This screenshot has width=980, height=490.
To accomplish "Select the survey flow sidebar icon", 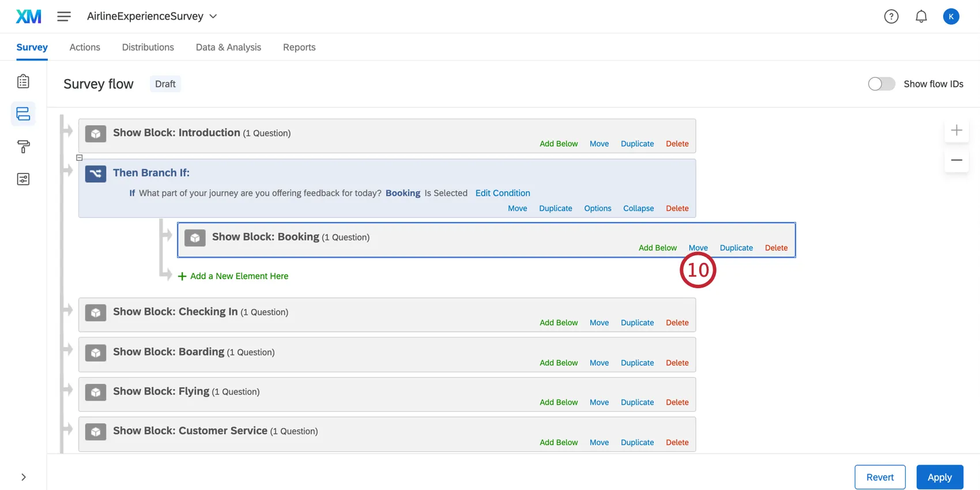I will pos(23,114).
